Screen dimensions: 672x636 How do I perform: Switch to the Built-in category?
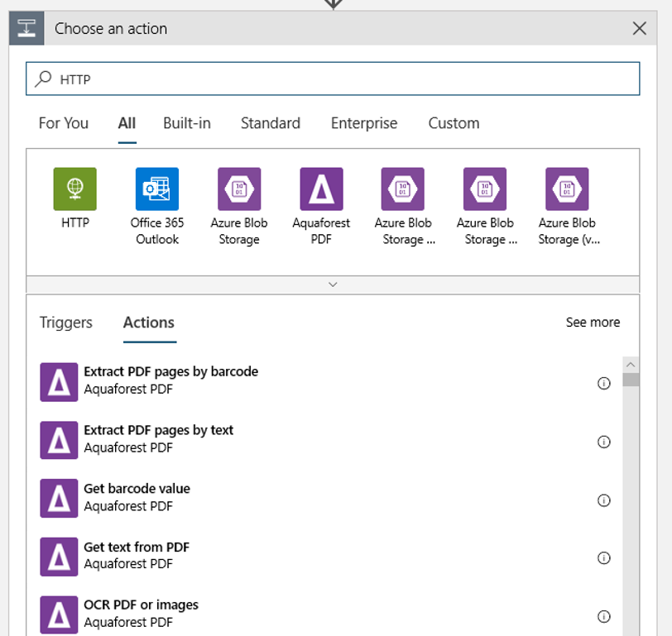coord(187,122)
